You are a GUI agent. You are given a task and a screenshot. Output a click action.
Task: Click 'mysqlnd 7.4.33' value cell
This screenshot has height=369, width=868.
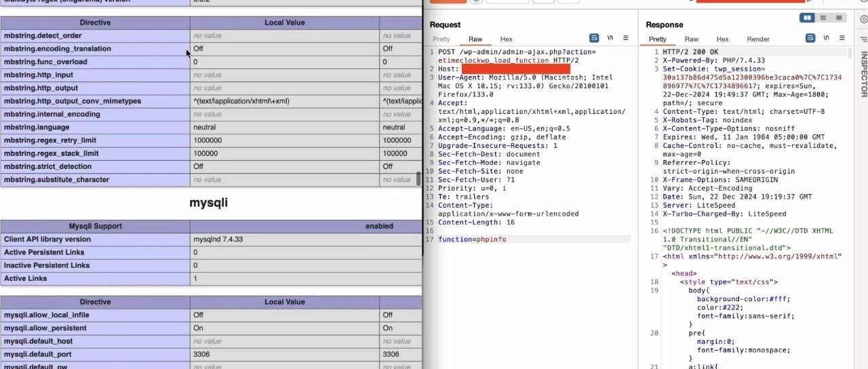coord(306,239)
